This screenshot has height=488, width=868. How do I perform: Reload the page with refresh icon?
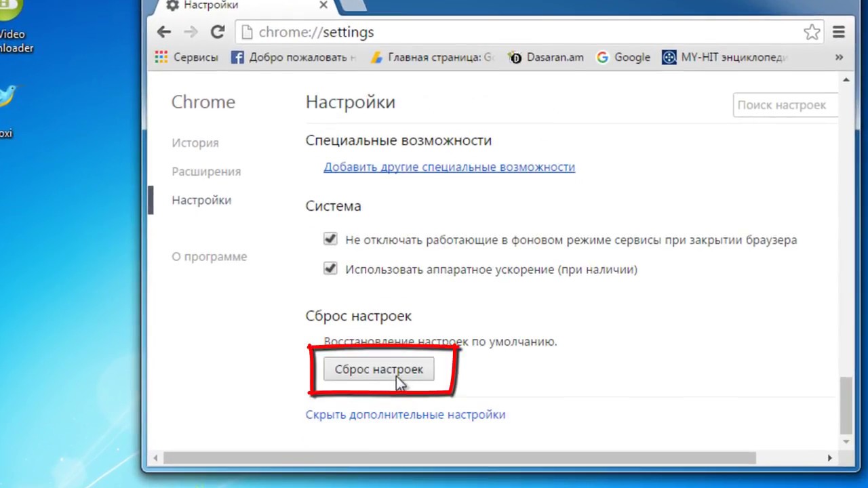click(x=218, y=32)
